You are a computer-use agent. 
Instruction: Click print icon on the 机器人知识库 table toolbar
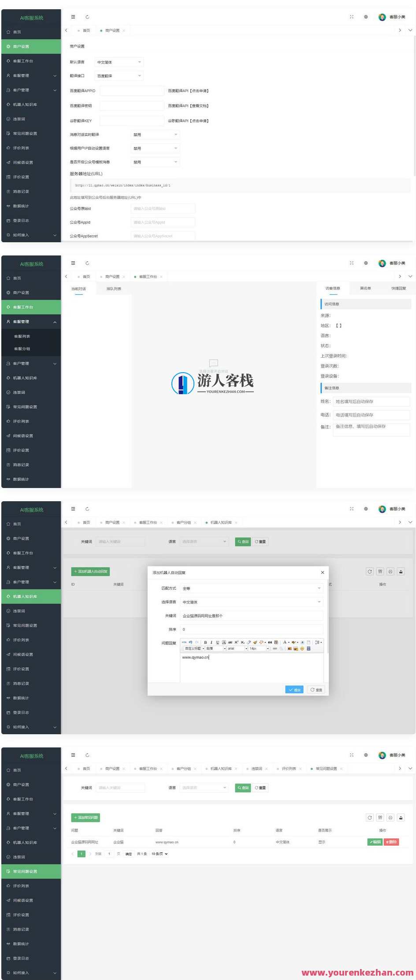[x=390, y=571]
